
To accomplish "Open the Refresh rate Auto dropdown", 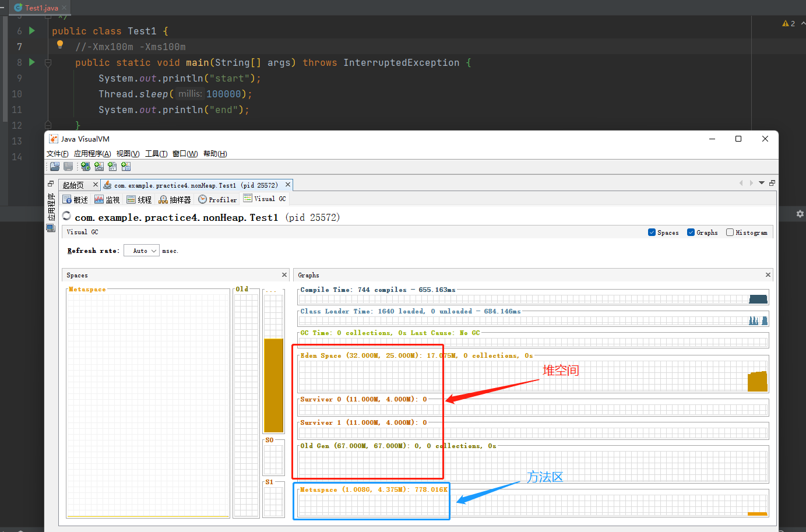I will coord(142,251).
